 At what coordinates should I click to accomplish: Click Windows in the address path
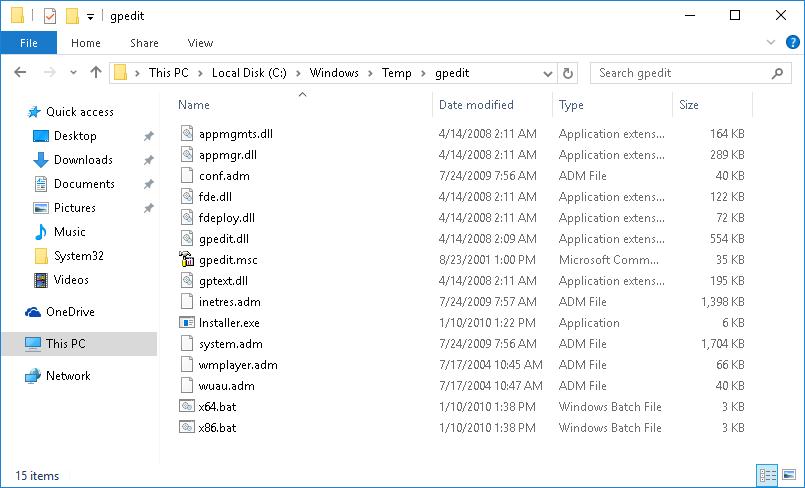click(334, 73)
